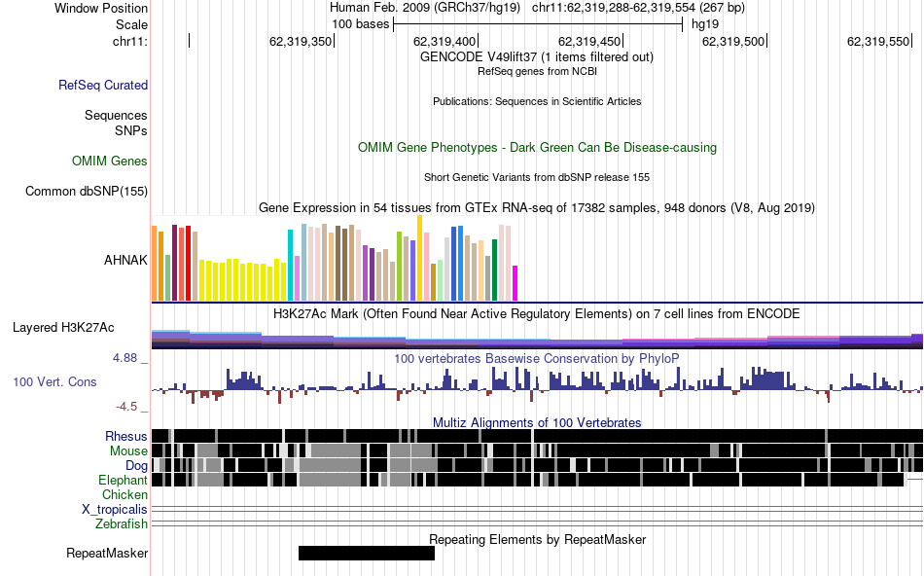Click the GENCODE V49lift37 track title
Viewport: 924px width, 576px height.
click(x=537, y=57)
